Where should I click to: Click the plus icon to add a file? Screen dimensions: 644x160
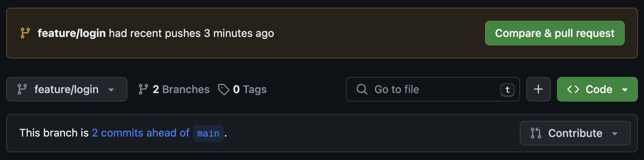coord(538,89)
